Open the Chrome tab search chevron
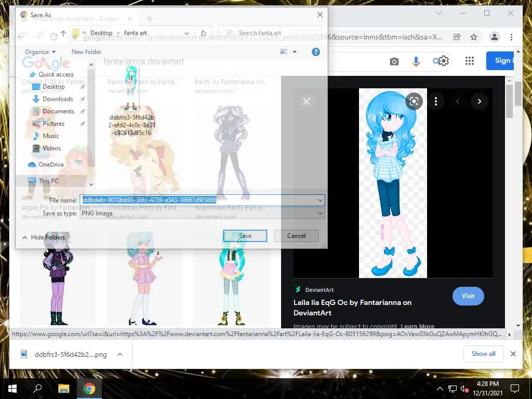Viewport: 532px width, 399px height. click(438, 13)
